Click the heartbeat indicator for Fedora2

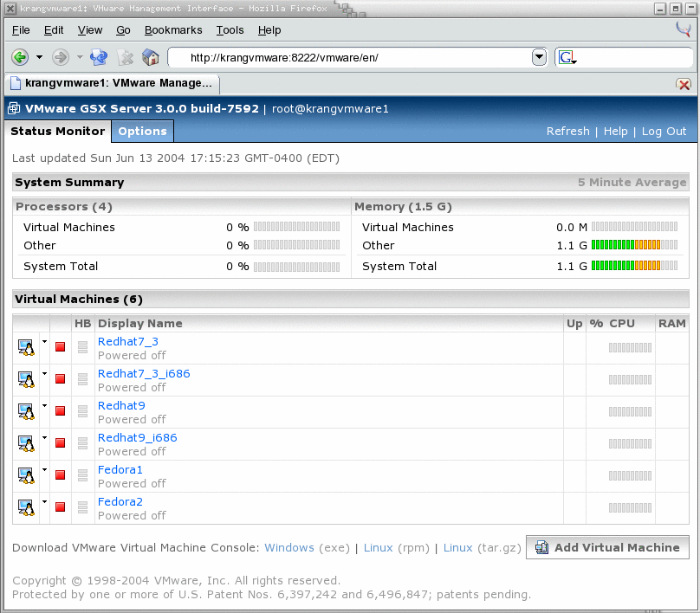[x=82, y=507]
